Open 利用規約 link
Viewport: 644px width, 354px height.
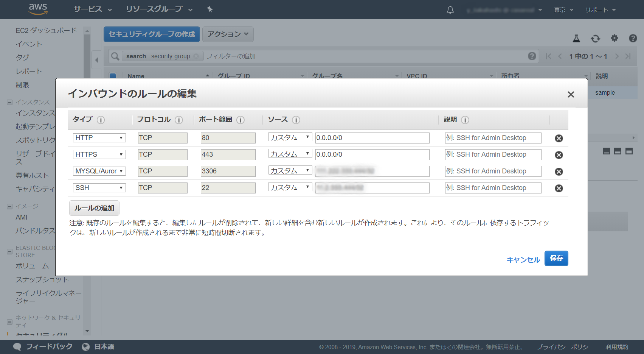point(617,347)
